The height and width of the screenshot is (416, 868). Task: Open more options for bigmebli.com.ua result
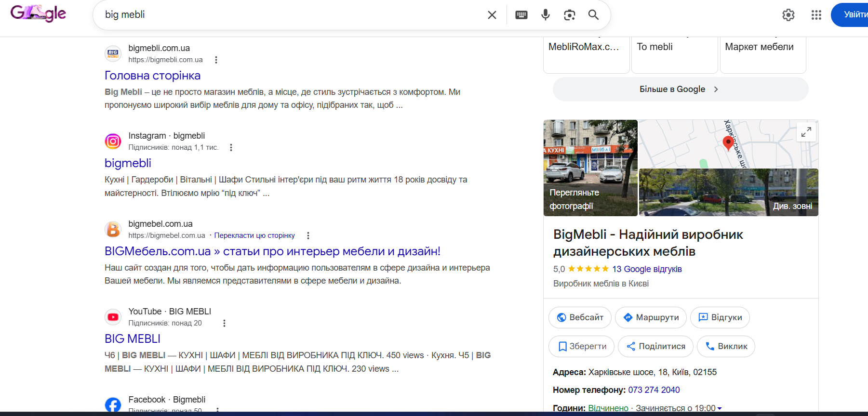click(216, 60)
